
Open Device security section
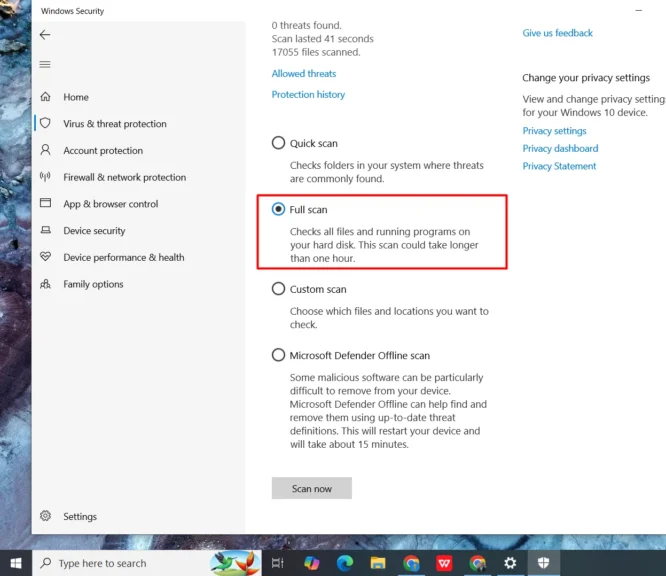coord(94,231)
